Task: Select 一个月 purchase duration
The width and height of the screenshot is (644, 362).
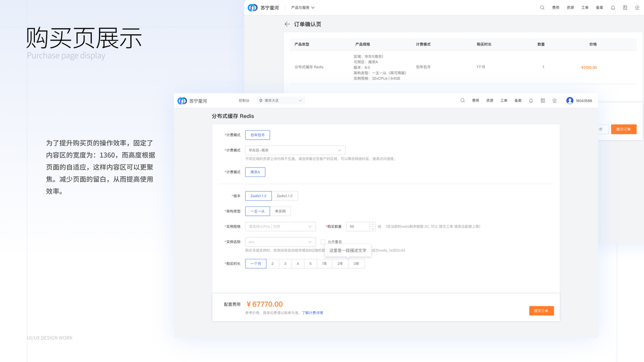Action: 256,263
